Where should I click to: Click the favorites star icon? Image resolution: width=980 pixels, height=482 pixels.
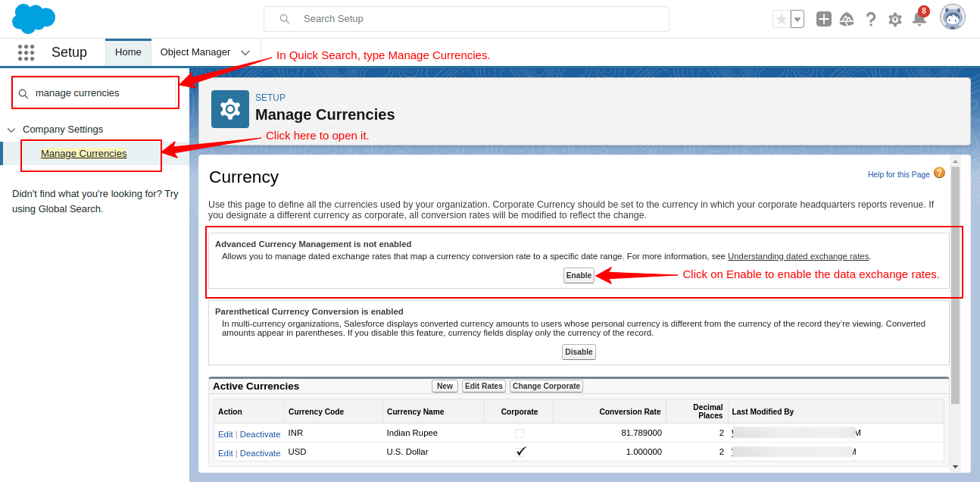coord(782,17)
